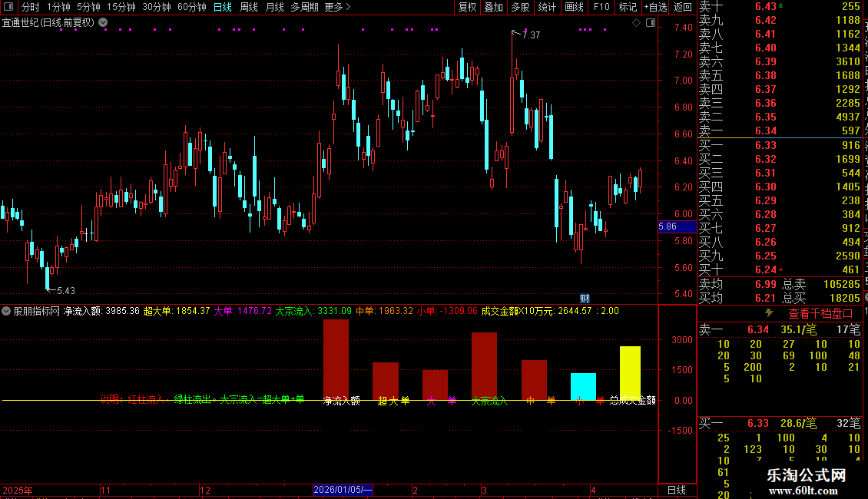Image resolution: width=868 pixels, height=499 pixels.
Task: Click the diamond icon above the chart
Action: pos(636,23)
